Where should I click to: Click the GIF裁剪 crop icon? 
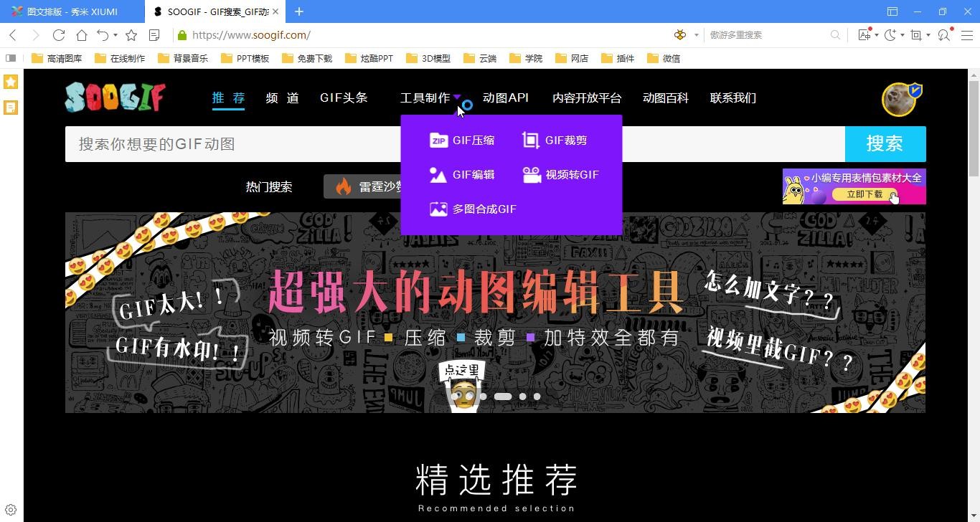(531, 141)
